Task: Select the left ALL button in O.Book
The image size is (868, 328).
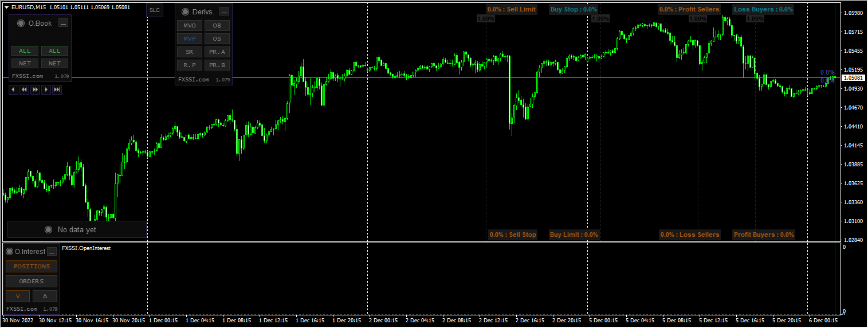Action: pyautogui.click(x=25, y=51)
